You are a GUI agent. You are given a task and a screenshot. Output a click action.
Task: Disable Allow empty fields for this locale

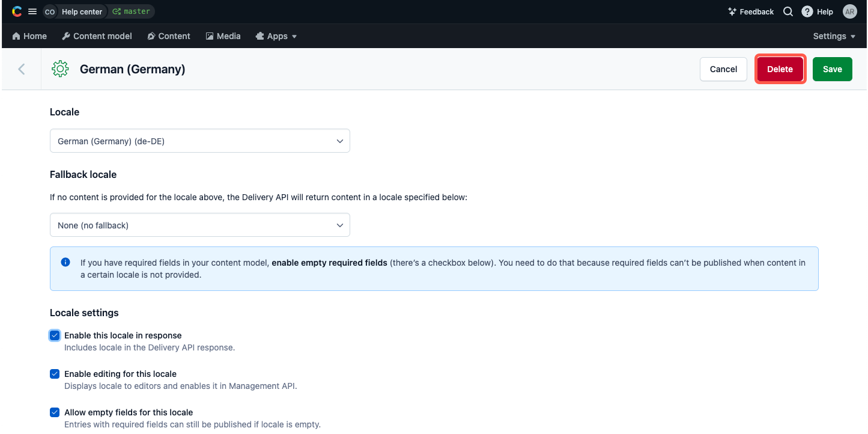click(55, 412)
